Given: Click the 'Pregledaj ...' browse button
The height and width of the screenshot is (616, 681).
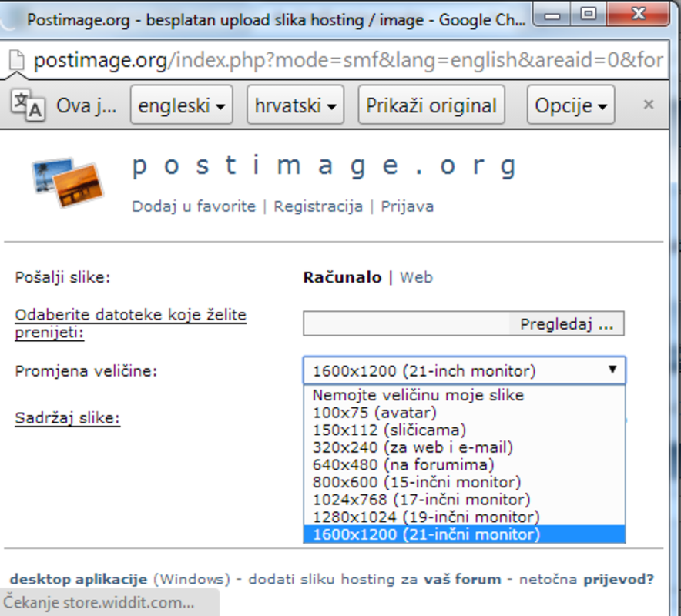Looking at the screenshot, I should click(567, 323).
